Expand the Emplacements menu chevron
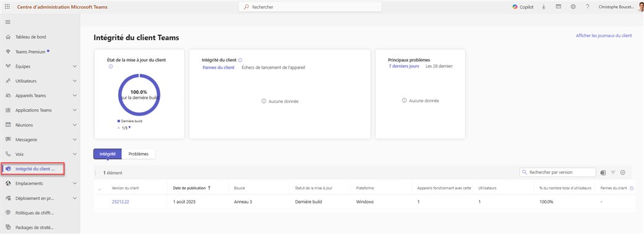The image size is (644, 234). [x=75, y=183]
